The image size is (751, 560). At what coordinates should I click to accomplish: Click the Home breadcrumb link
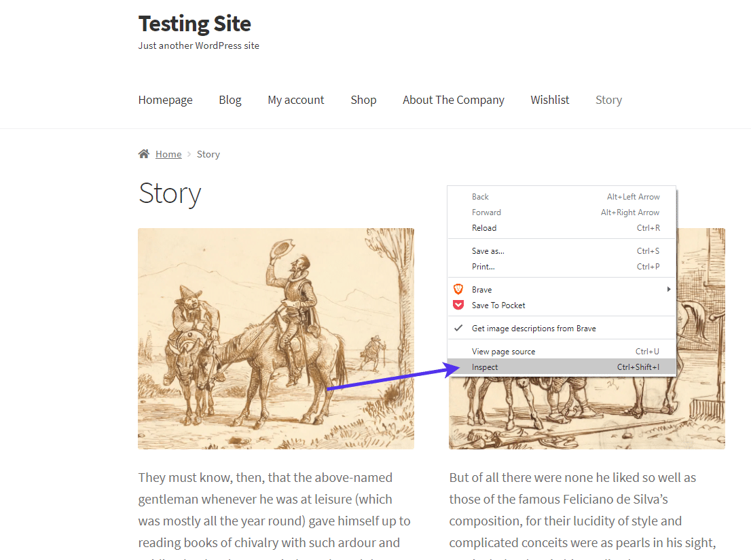(168, 153)
